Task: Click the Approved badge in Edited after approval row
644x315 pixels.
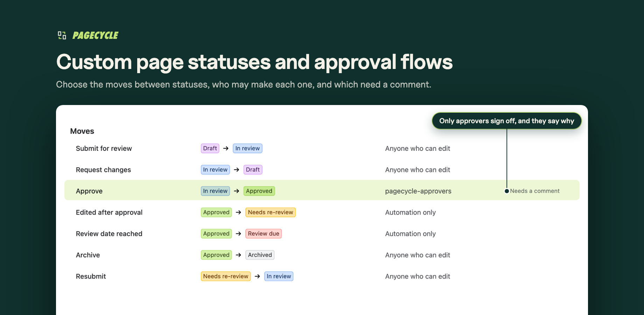Action: (x=216, y=212)
